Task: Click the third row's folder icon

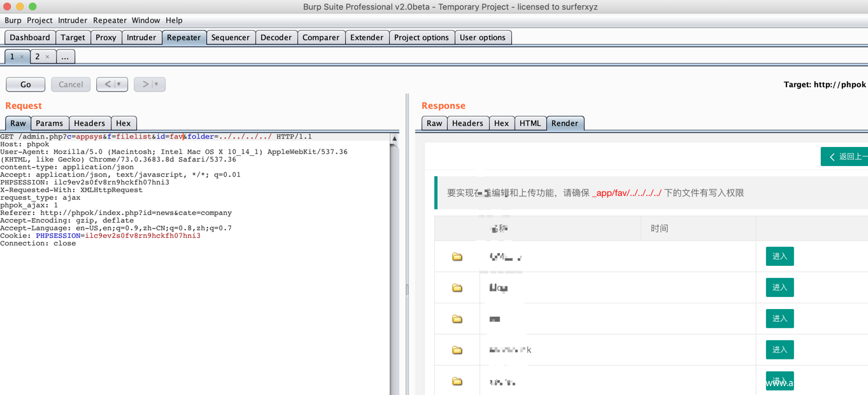Action: tap(457, 319)
